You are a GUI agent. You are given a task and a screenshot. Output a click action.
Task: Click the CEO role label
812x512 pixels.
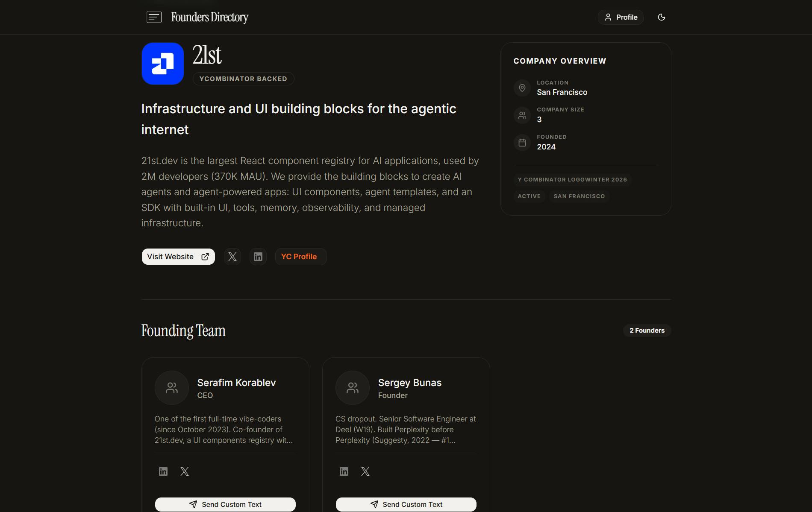pos(205,395)
